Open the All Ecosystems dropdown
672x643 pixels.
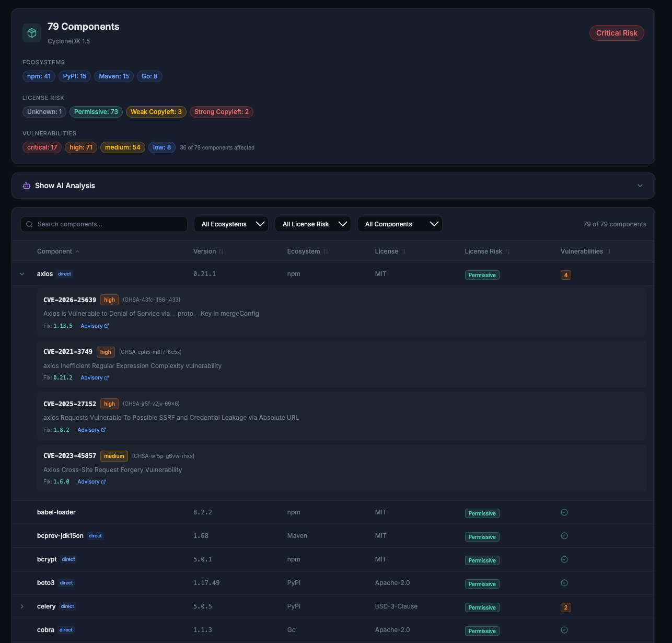(231, 224)
